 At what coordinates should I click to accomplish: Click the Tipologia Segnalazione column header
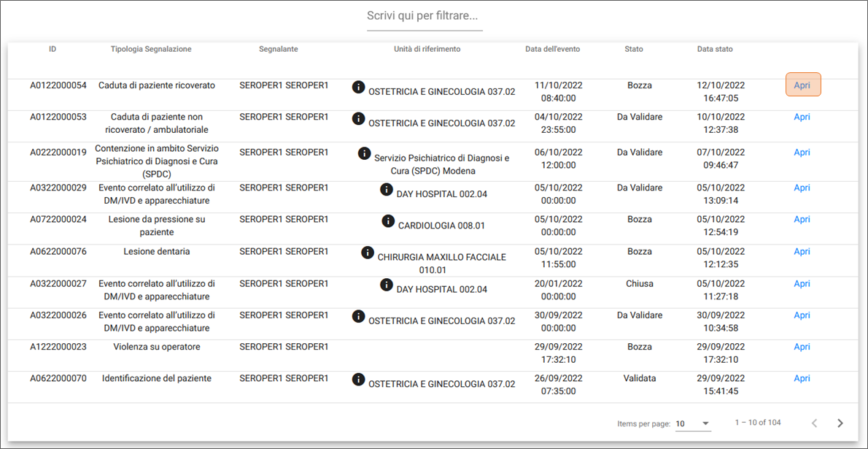(151, 49)
